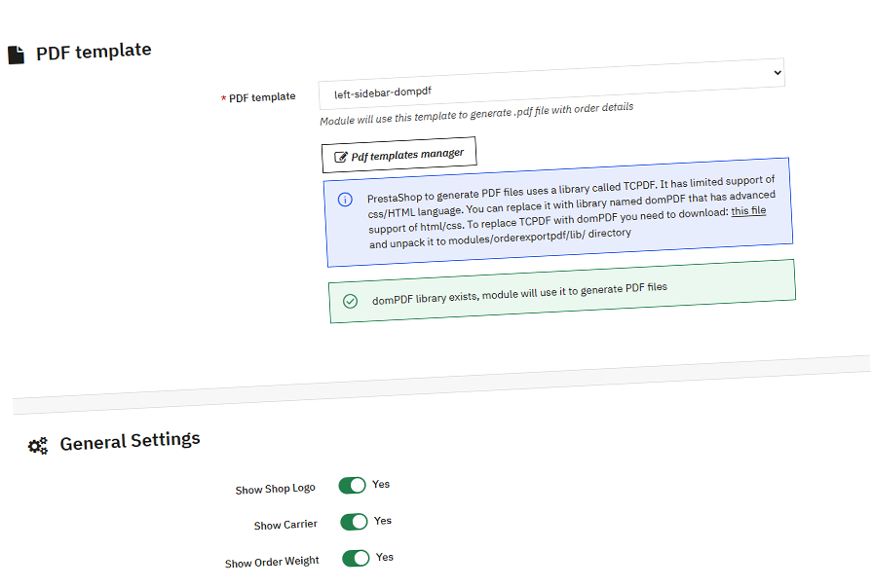Toggle the Show Carrier switch off
The height and width of the screenshot is (588, 873).
pyautogui.click(x=354, y=522)
